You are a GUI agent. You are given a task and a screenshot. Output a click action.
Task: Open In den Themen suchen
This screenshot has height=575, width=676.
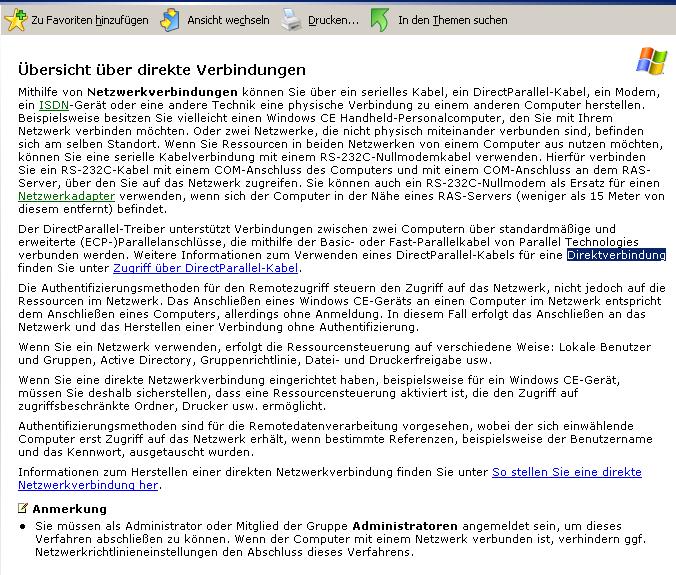tap(453, 20)
